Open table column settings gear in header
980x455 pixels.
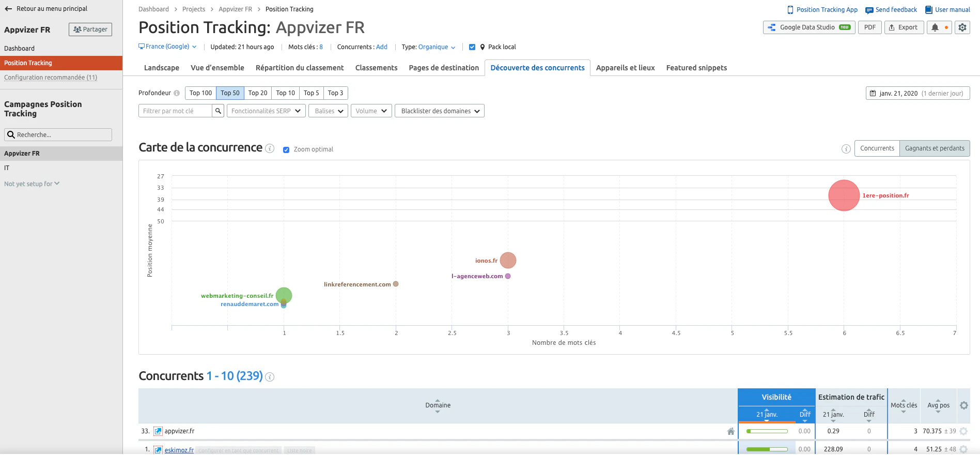click(963, 405)
